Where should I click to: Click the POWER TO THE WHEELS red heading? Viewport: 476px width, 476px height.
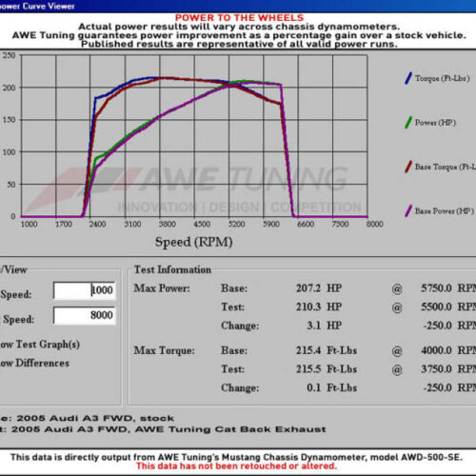click(239, 17)
